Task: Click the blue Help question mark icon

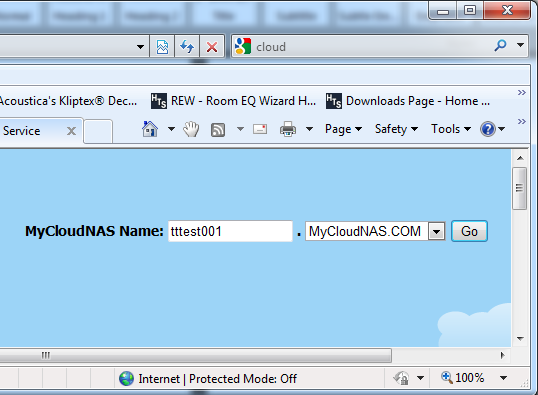Action: pyautogui.click(x=488, y=129)
